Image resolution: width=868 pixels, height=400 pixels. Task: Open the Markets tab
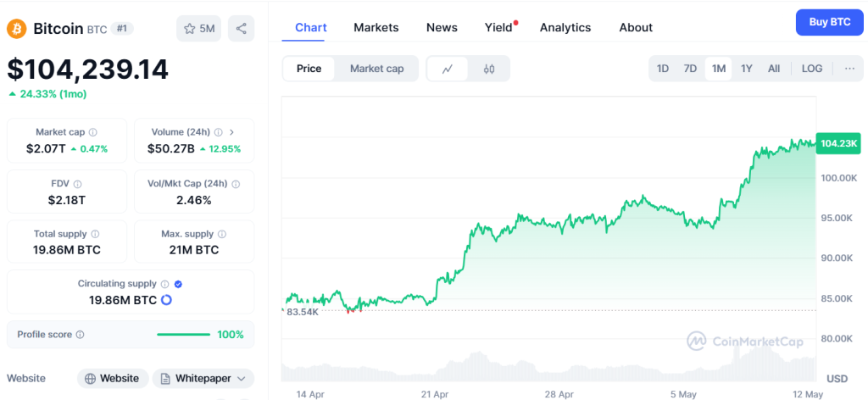pos(376,27)
